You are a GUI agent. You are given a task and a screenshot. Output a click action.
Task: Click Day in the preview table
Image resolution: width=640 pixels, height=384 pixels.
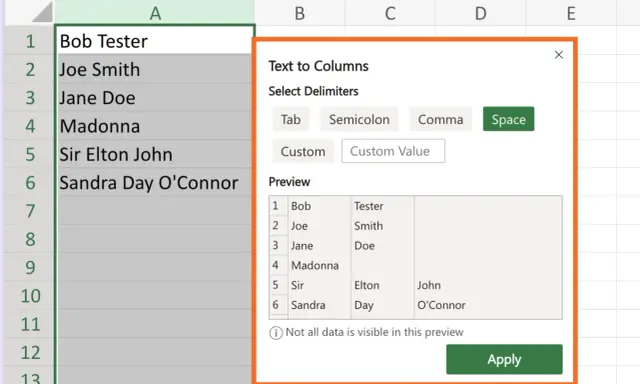tap(363, 305)
